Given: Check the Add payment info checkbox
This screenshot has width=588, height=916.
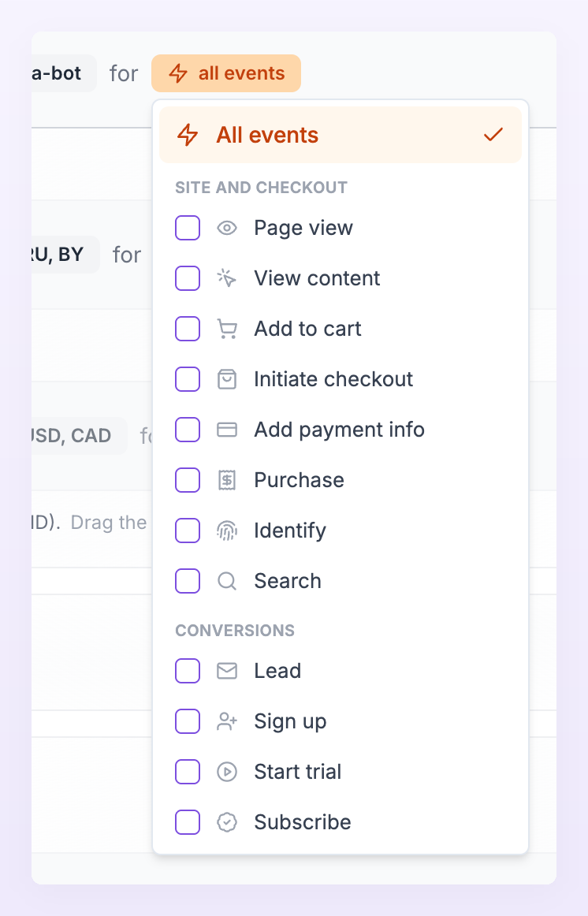Looking at the screenshot, I should (x=188, y=430).
